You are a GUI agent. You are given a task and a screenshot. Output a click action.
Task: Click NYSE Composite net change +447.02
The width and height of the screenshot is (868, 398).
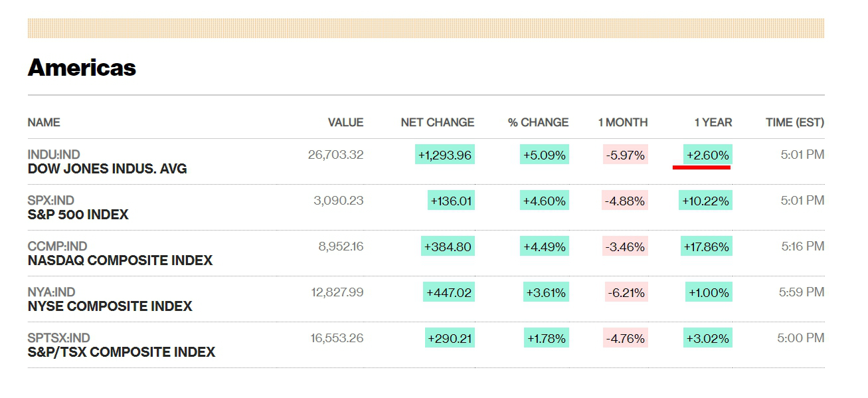coord(449,292)
